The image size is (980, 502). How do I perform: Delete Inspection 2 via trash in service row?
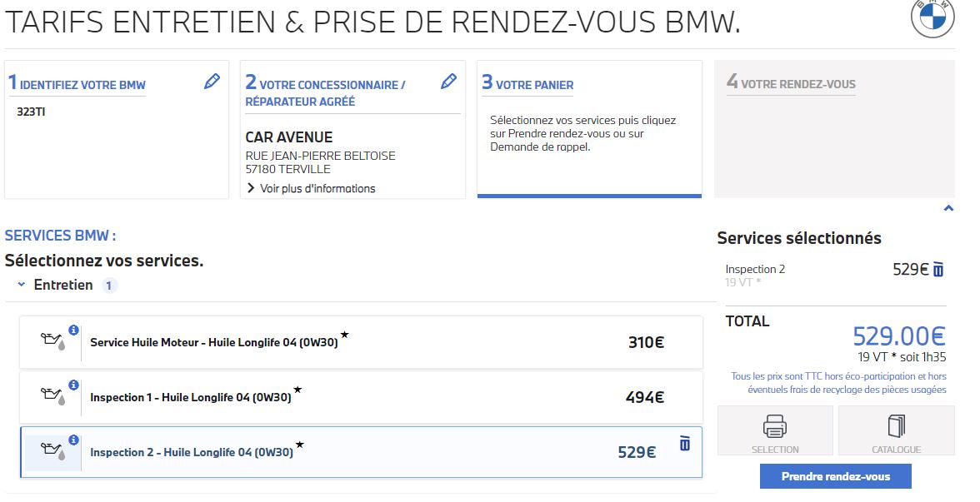[685, 443]
